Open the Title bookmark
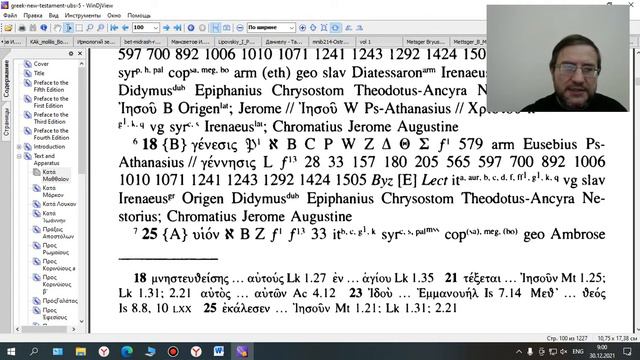The width and height of the screenshot is (640, 360). (39, 73)
